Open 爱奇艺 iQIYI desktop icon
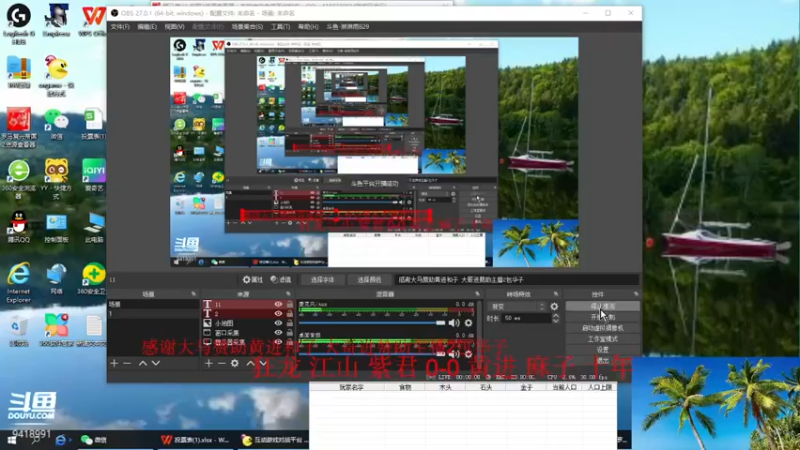Viewport: 800px width, 450px height. click(93, 175)
